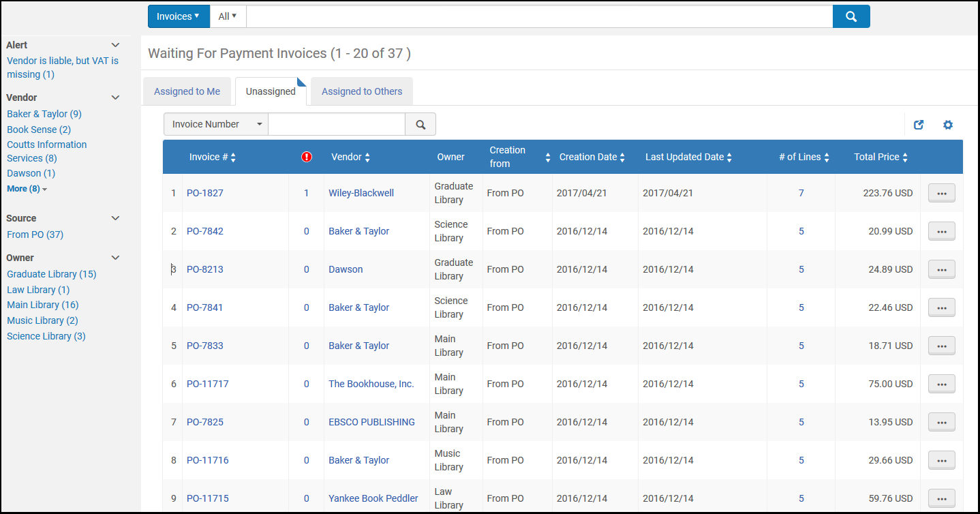Open row actions for PO-8213
This screenshot has height=514, width=980.
coord(942,269)
